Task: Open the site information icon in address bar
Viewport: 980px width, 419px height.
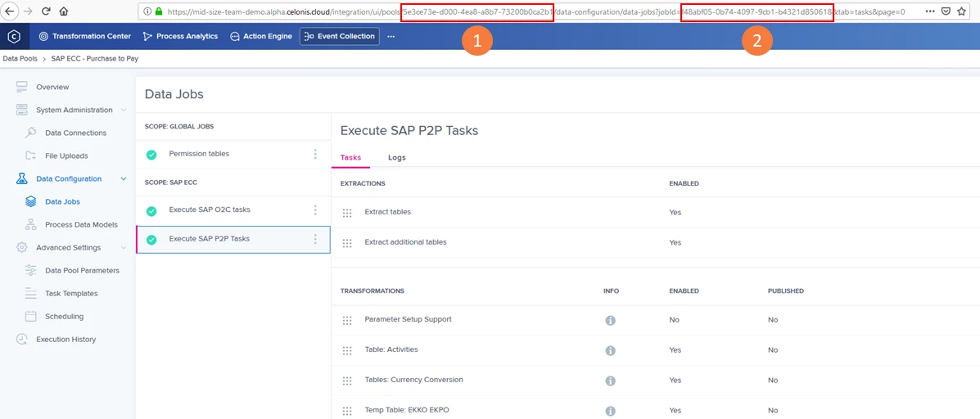Action: 147,11
